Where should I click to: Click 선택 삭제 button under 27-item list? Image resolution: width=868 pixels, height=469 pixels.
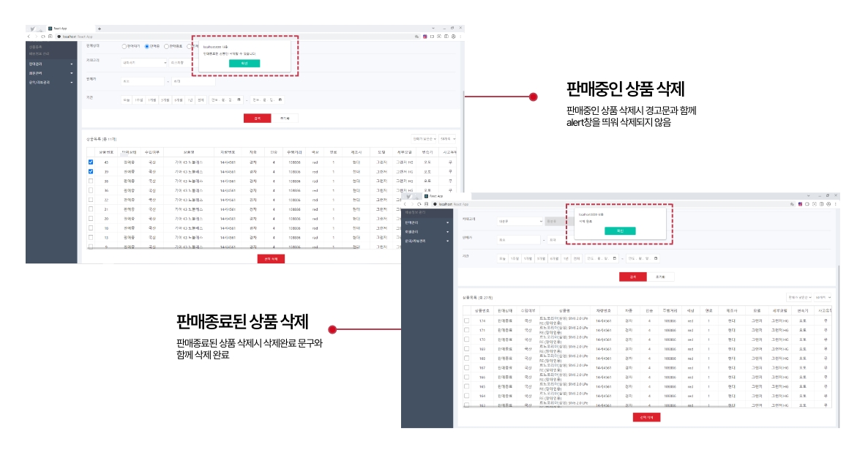click(646, 418)
